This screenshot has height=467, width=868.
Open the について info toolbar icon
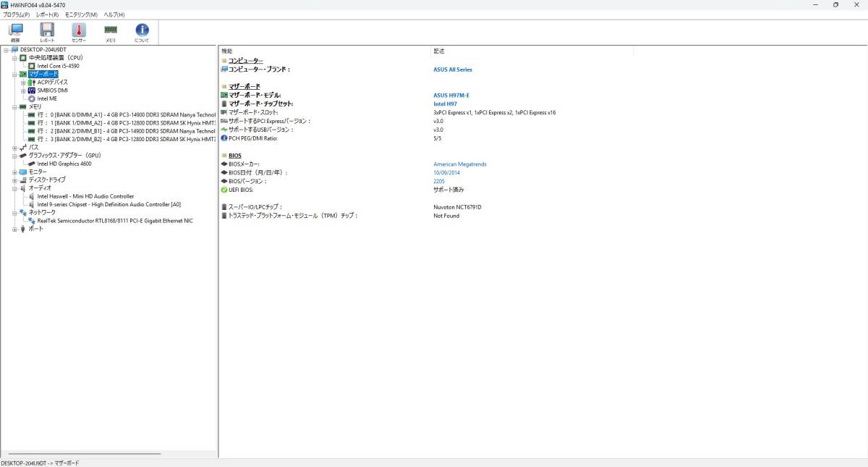coord(142,33)
